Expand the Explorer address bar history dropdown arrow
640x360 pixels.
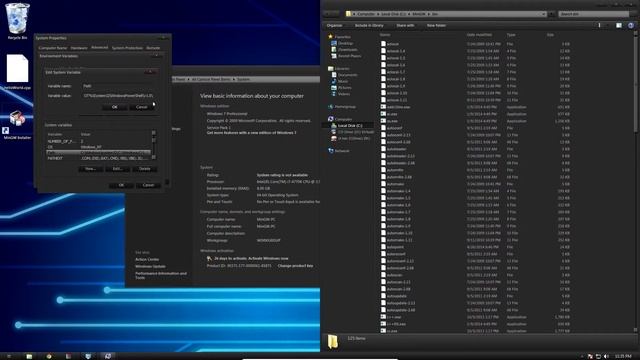coord(544,14)
